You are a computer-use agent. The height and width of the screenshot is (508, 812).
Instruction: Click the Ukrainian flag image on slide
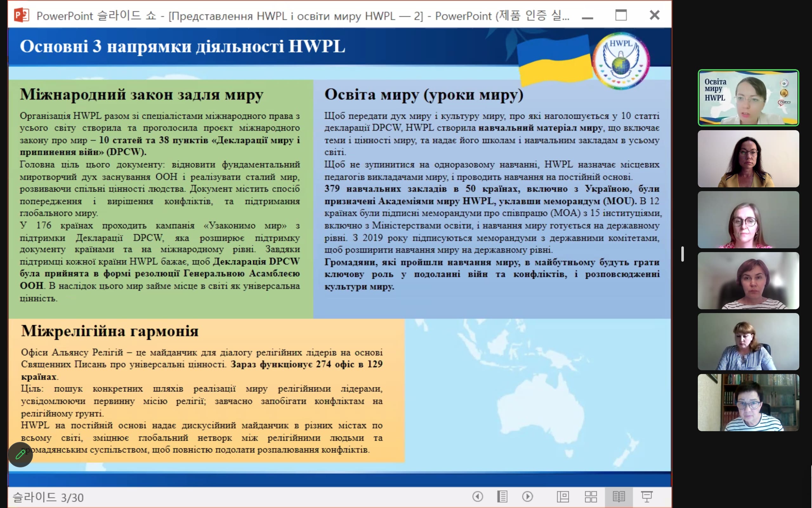tap(555, 62)
